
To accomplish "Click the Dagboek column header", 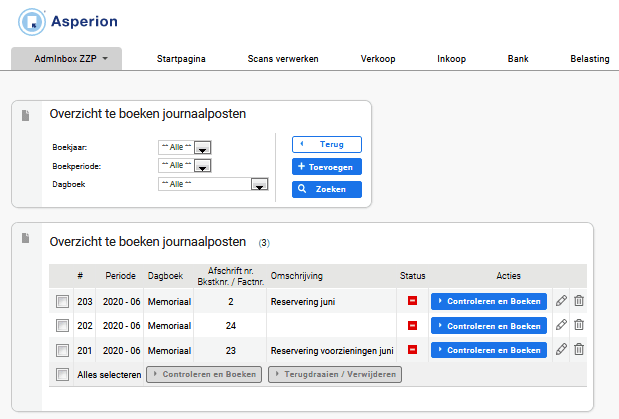I will [165, 276].
